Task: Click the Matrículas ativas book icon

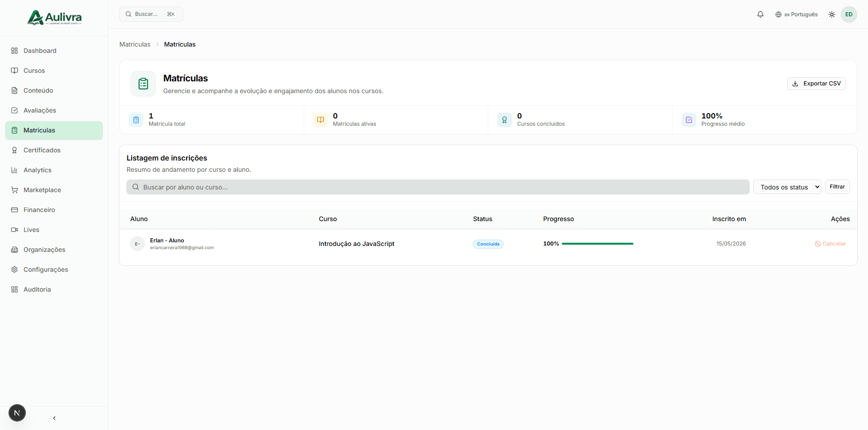Action: point(321,120)
